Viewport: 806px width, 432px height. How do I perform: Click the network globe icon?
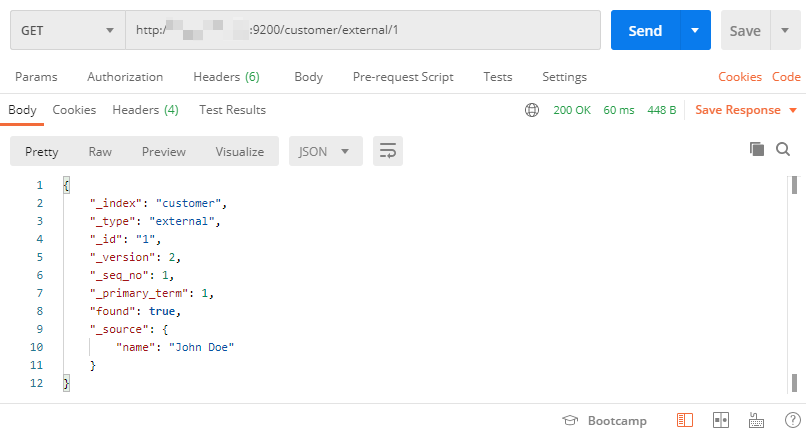point(532,110)
